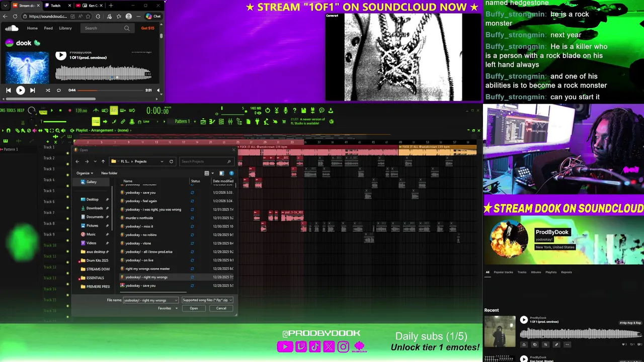Click the 1 Of 1 track waveform
Viewport: 644px width, 362px height.
103,73
